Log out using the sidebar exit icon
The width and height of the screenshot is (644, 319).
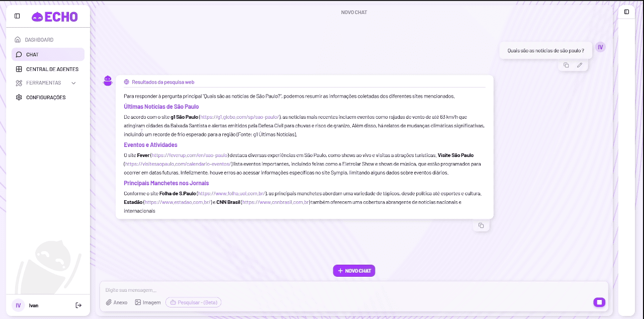coord(78,305)
